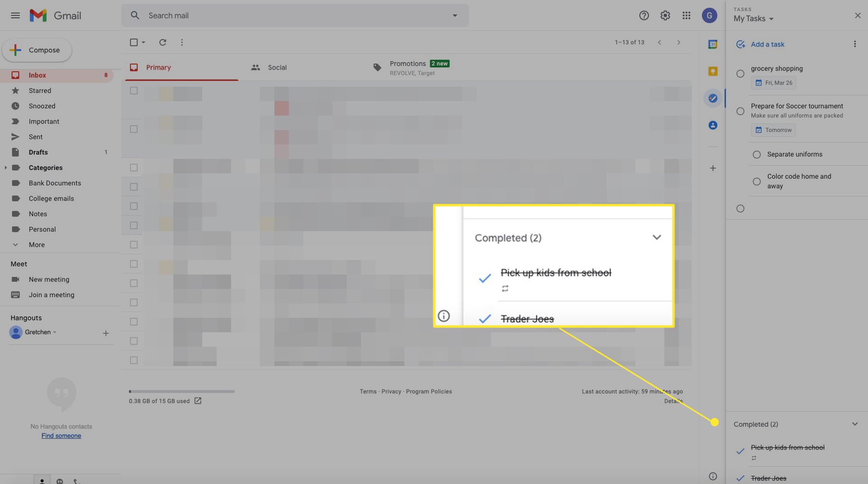Click the Tasks side panel icon
868x484 pixels.
coord(713,98)
